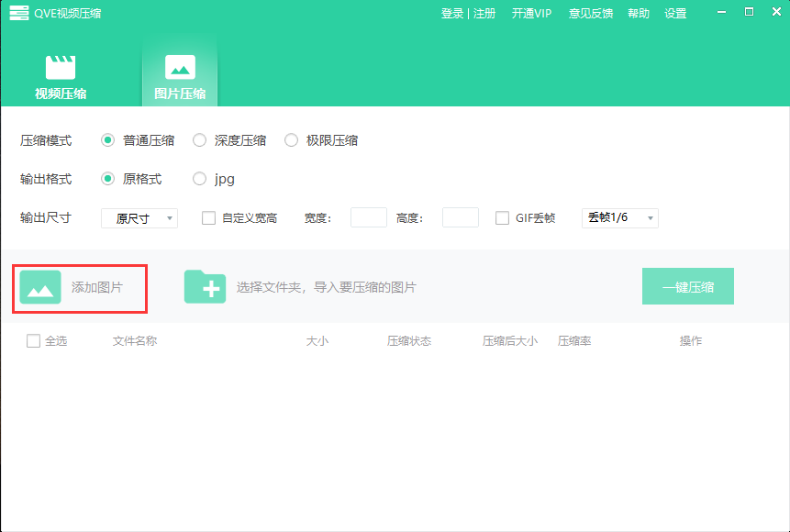Click the 高度 height input field

point(460,218)
